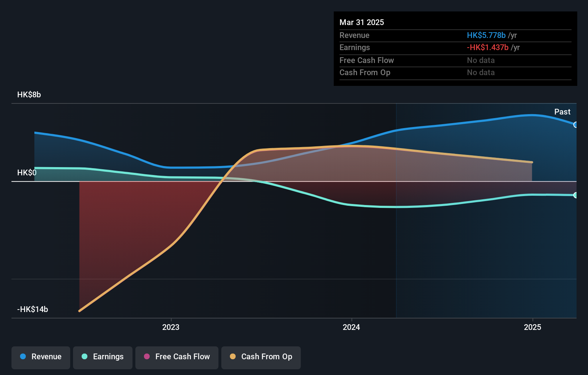Click the HK$5.778b revenue value
Image resolution: width=588 pixels, height=375 pixels.
[486, 35]
